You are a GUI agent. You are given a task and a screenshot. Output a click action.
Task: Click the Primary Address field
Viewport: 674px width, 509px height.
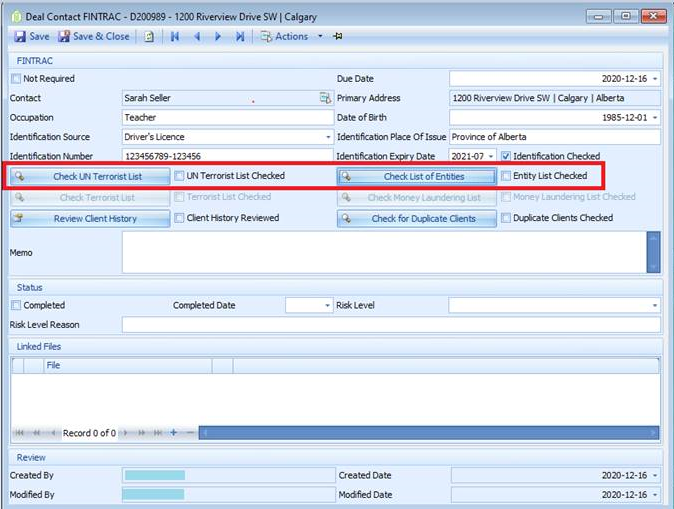tap(555, 98)
